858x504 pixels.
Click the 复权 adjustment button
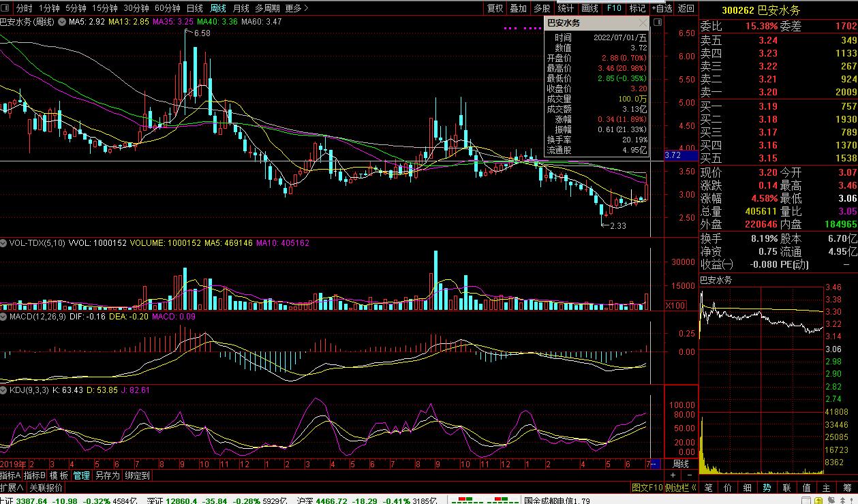pyautogui.click(x=495, y=8)
